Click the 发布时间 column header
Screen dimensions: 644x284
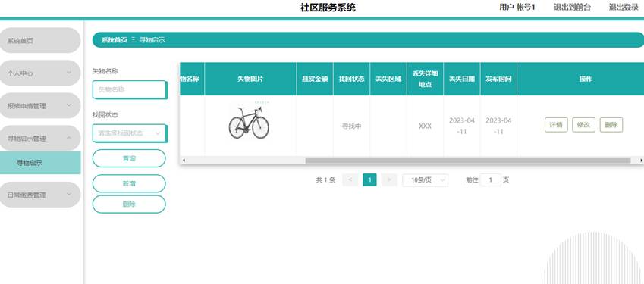click(498, 79)
